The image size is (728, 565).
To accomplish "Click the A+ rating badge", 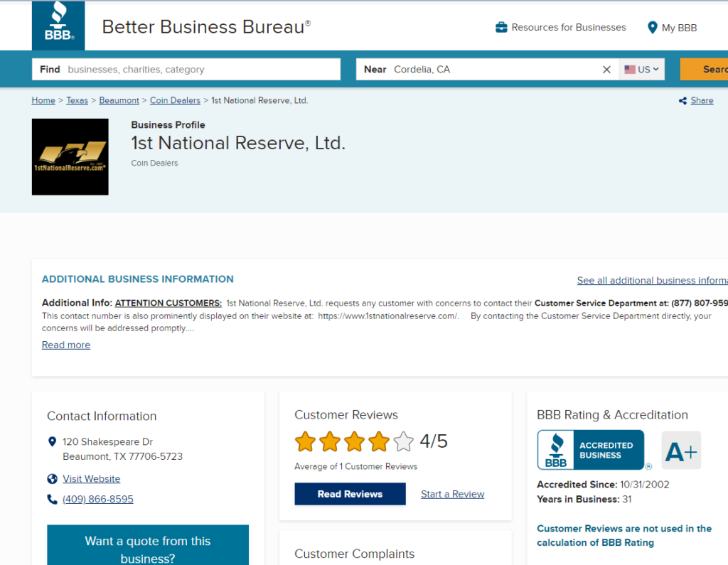I will click(x=681, y=451).
